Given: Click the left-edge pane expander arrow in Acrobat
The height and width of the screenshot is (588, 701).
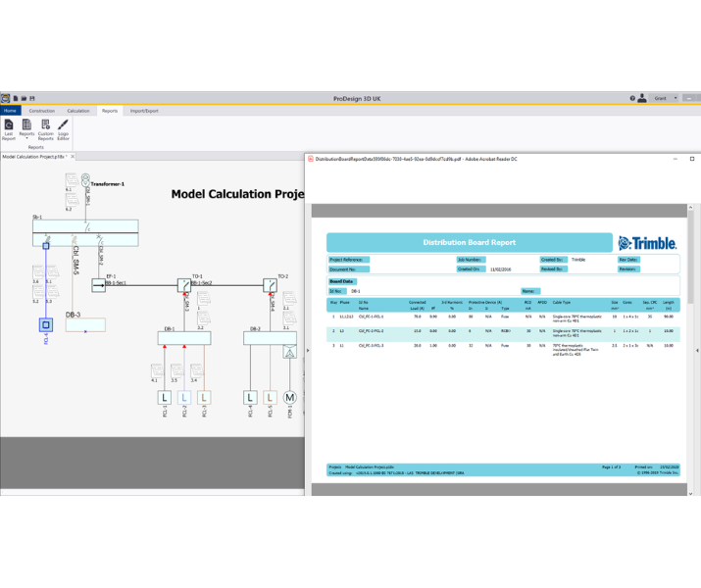Looking at the screenshot, I should [x=308, y=350].
